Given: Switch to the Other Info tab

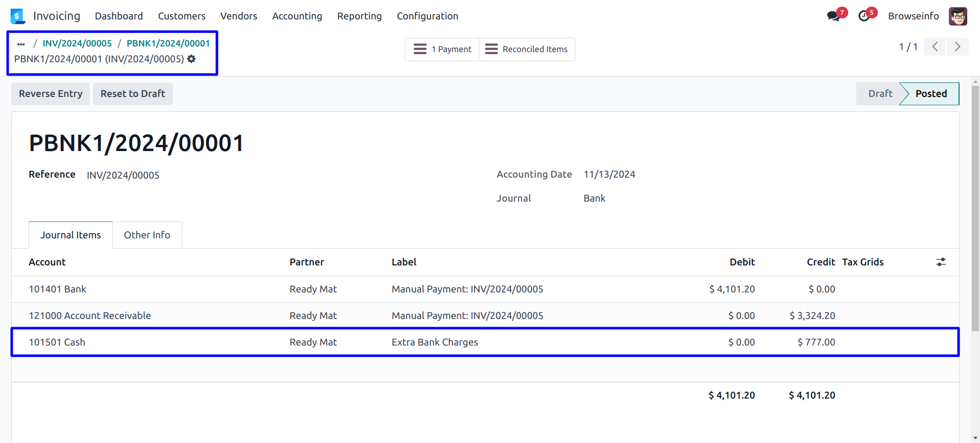Looking at the screenshot, I should click(x=147, y=235).
